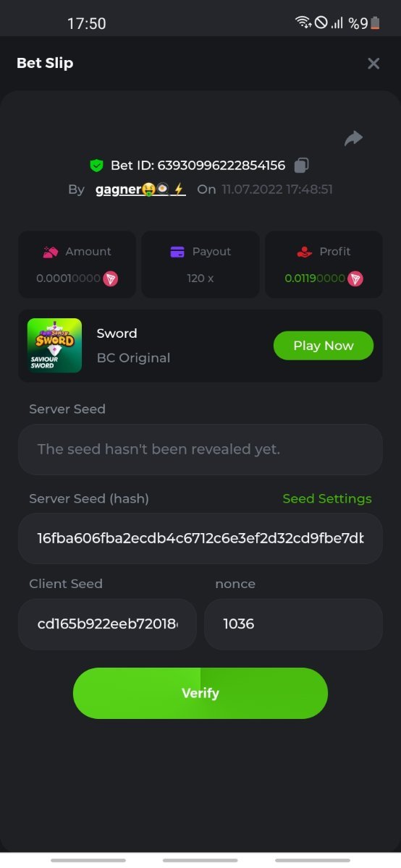Select the Server Seed hash field

(200, 538)
